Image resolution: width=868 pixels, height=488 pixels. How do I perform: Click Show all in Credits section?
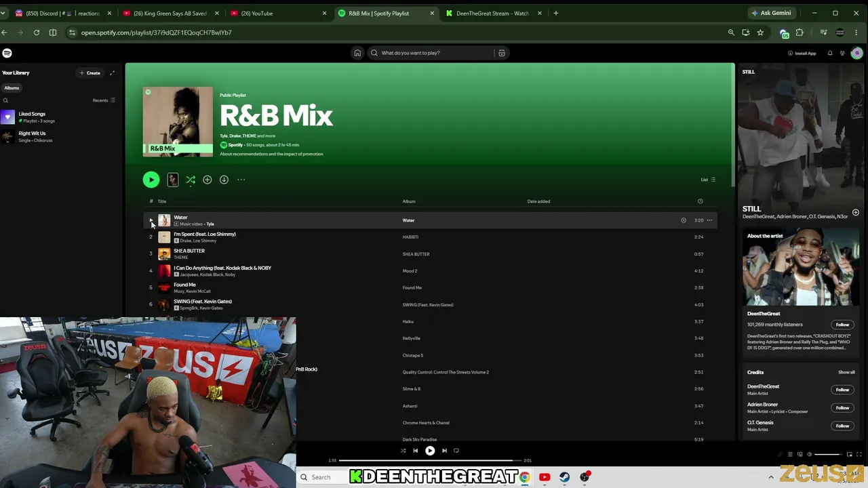point(846,372)
